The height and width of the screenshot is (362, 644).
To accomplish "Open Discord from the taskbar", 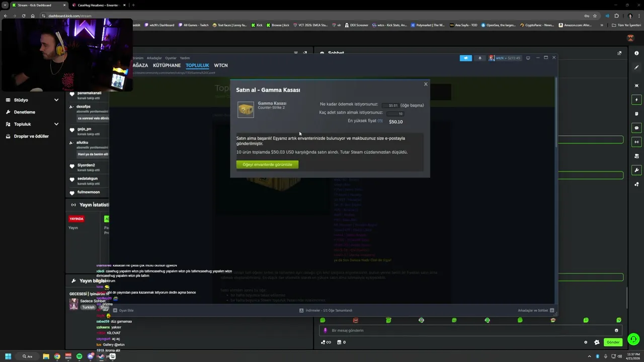I will click(x=90, y=356).
